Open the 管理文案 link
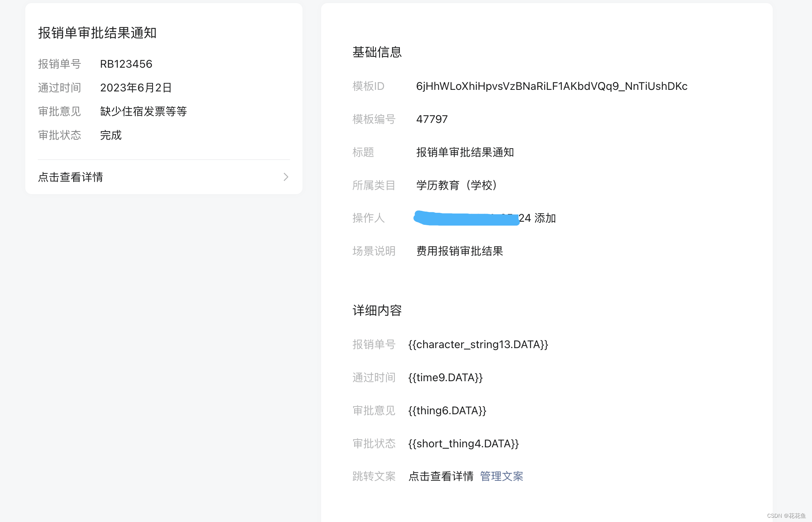Image resolution: width=812 pixels, height=522 pixels. coord(501,476)
